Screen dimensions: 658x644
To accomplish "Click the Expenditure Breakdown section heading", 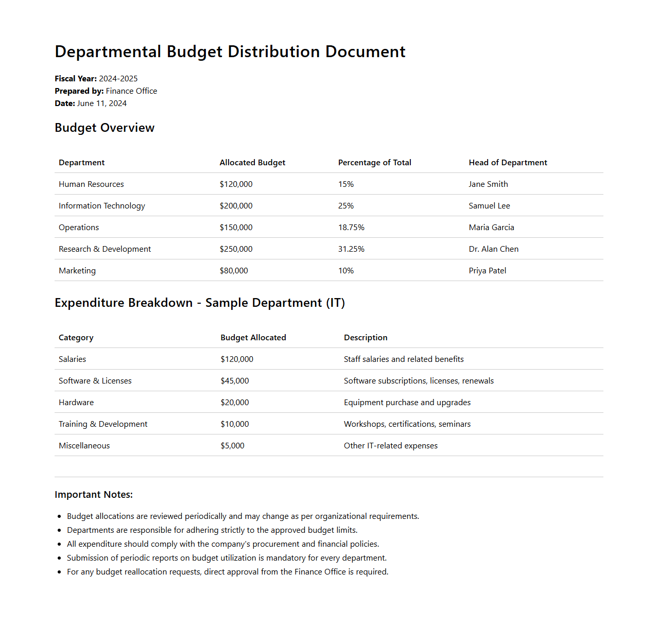I will click(200, 303).
